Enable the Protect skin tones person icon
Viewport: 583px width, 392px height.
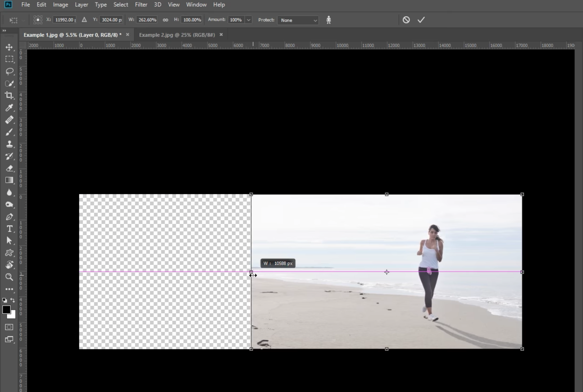click(328, 20)
